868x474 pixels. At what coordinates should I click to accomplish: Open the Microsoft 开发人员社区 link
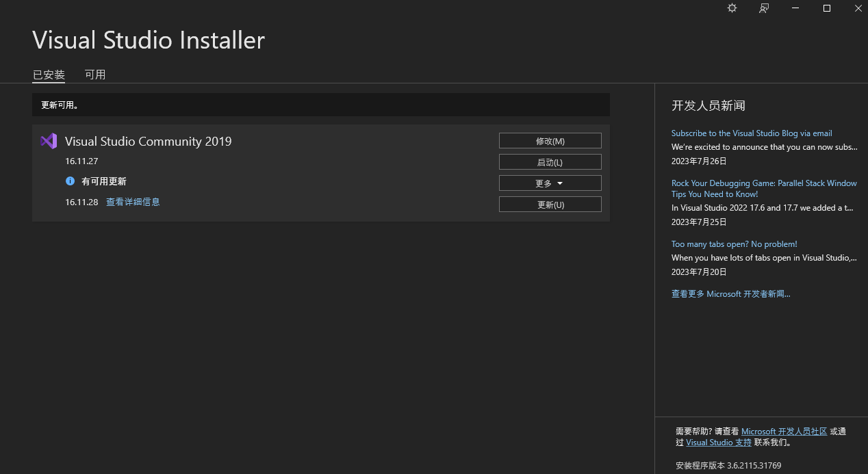point(784,432)
